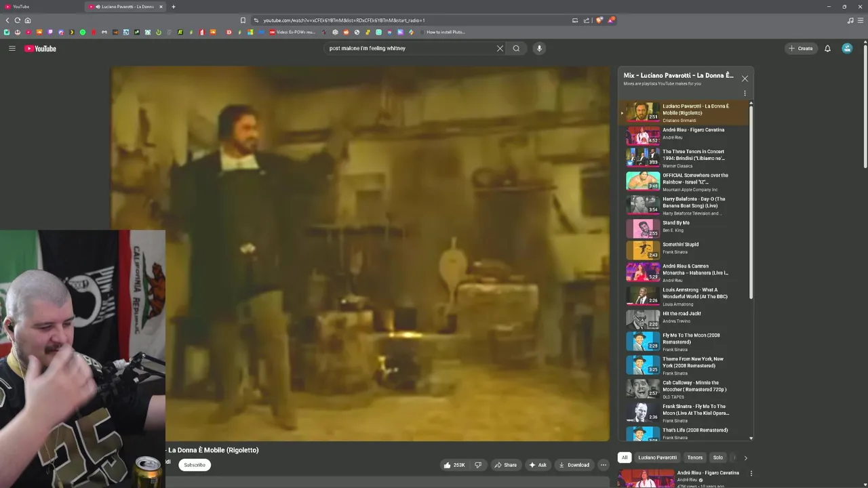Screen dimensions: 868x488
Task: Go to the YouTube home logo
Action: coord(41,48)
